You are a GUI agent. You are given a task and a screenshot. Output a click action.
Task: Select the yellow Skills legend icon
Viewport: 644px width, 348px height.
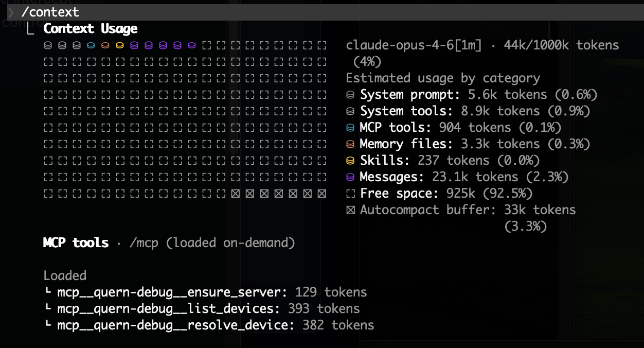pyautogui.click(x=351, y=160)
